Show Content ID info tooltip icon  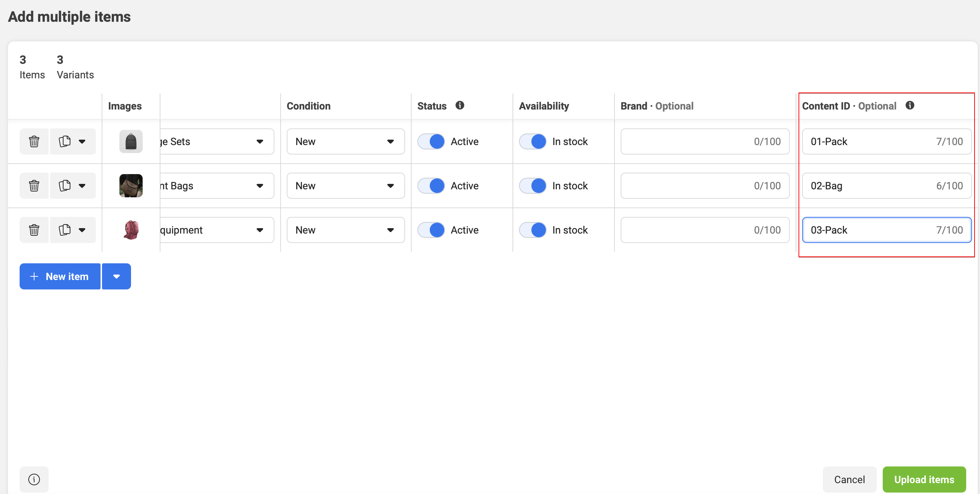pyautogui.click(x=910, y=105)
